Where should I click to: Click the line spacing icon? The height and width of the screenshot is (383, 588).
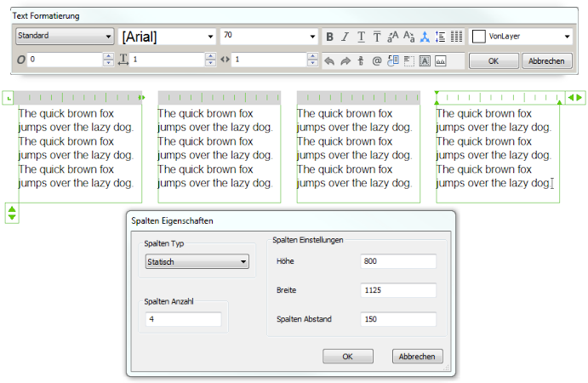click(x=440, y=37)
